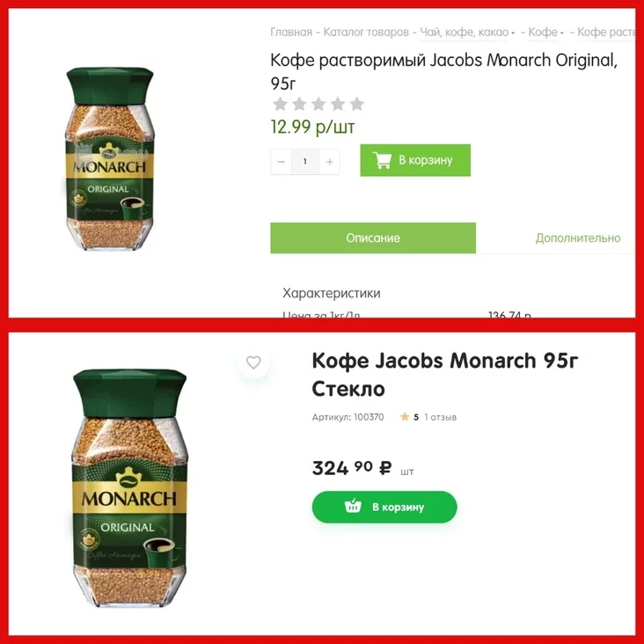Screen dimensions: 644x644
Task: Add Jacobs Monarch Стекло to cart for 324.90
Action: (384, 507)
